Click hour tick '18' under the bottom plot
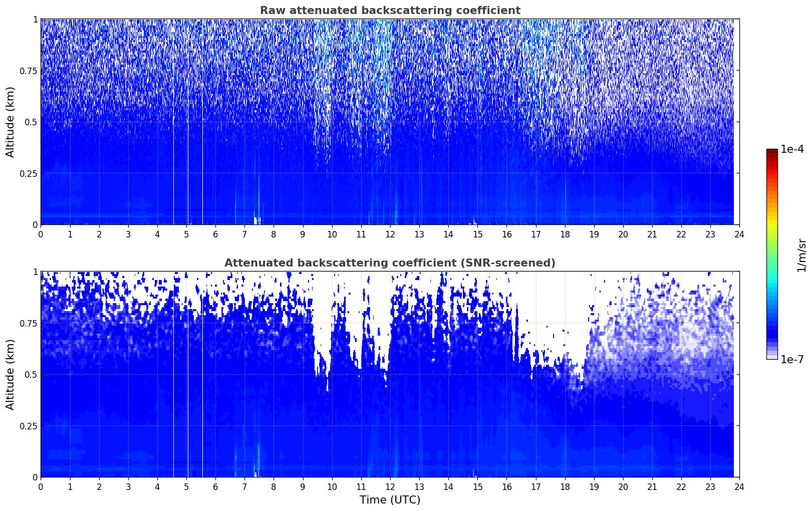 [x=565, y=486]
